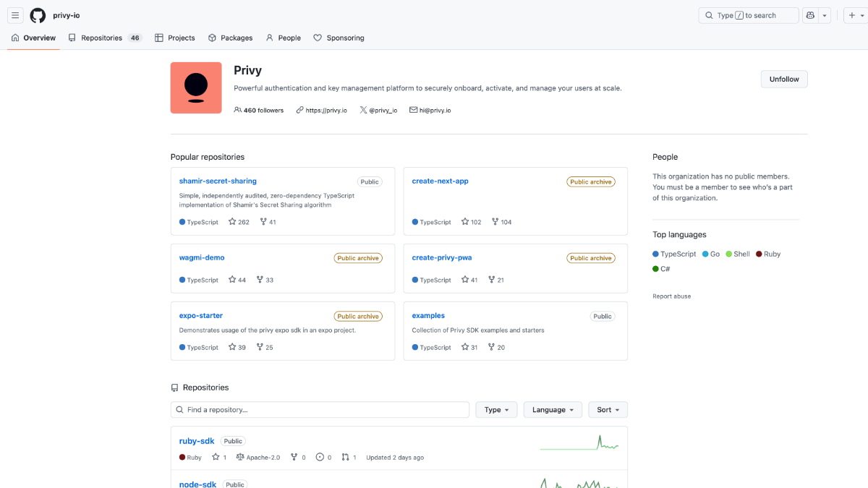Open the create-privy-pwa repository
The image size is (868, 488).
(442, 257)
